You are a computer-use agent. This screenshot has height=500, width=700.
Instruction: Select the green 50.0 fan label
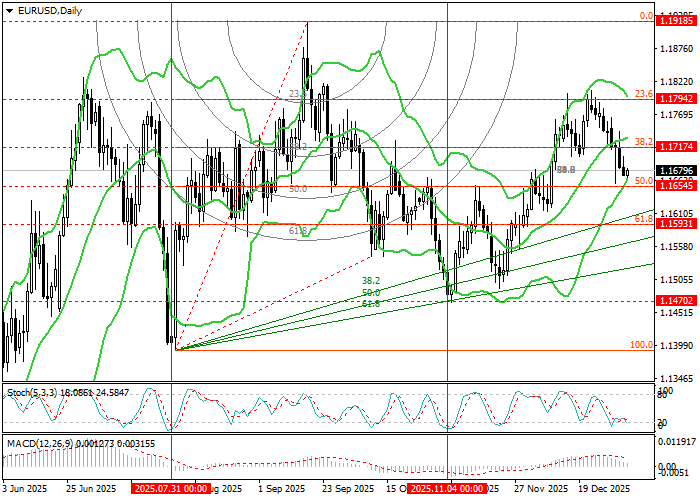coord(371,292)
